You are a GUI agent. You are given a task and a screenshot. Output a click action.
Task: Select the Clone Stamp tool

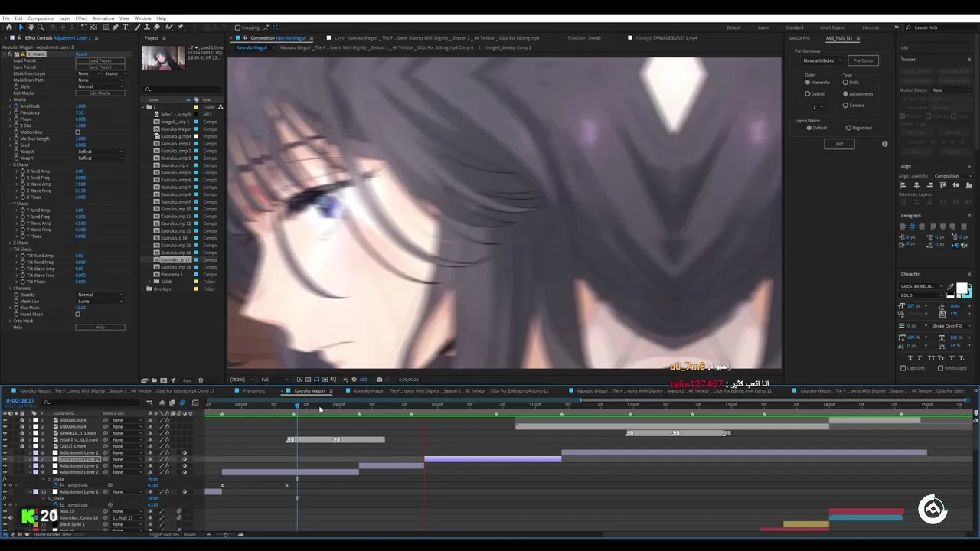click(x=147, y=28)
